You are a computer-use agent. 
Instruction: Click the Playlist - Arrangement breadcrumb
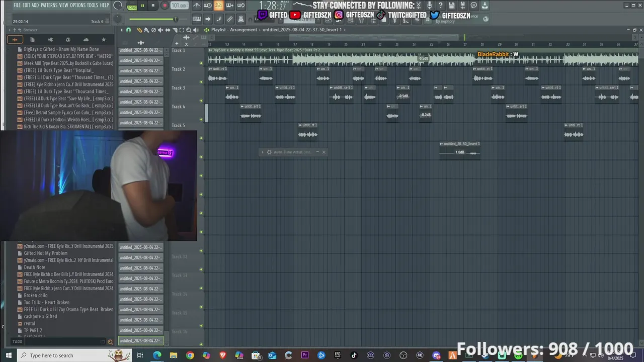234,30
